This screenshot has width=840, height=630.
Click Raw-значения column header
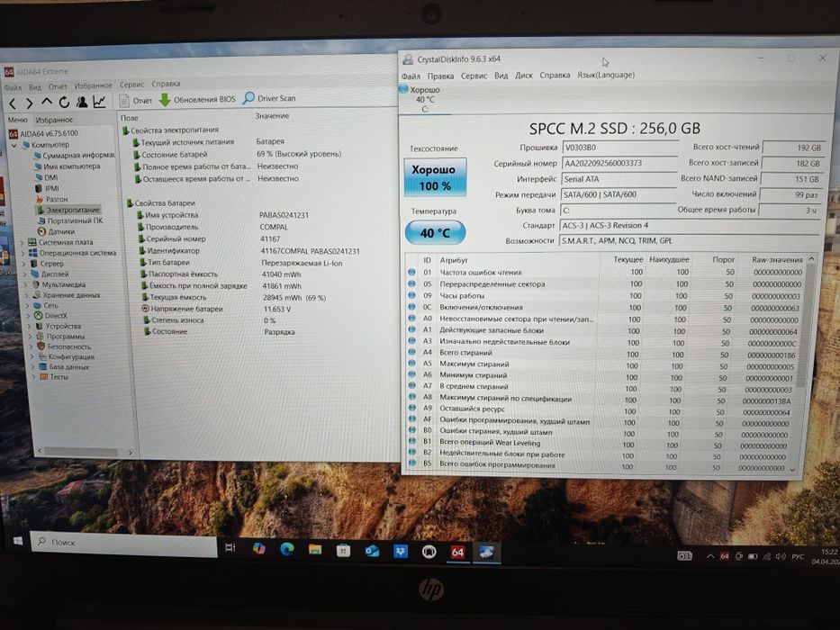click(776, 260)
